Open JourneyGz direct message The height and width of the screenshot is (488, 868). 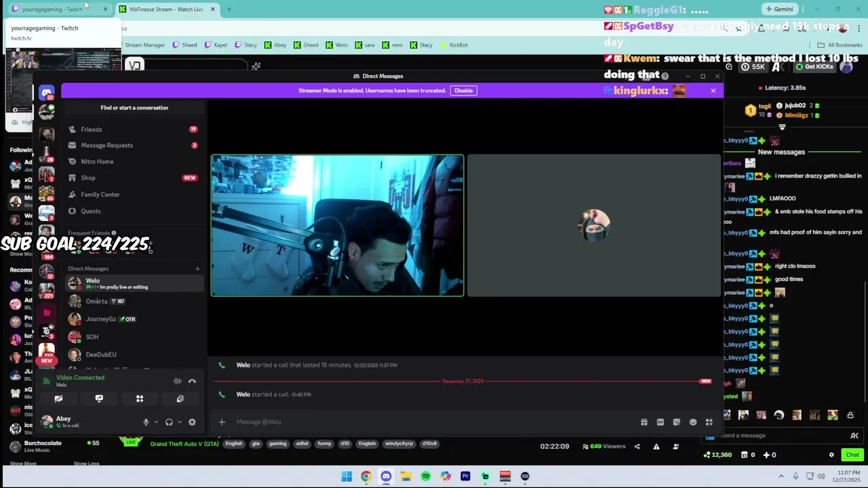134,319
